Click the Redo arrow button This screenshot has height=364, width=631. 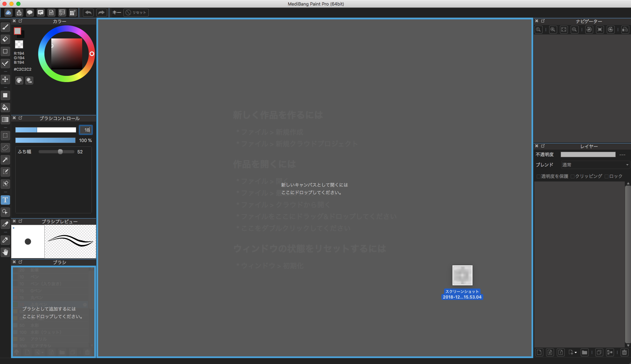tap(101, 12)
